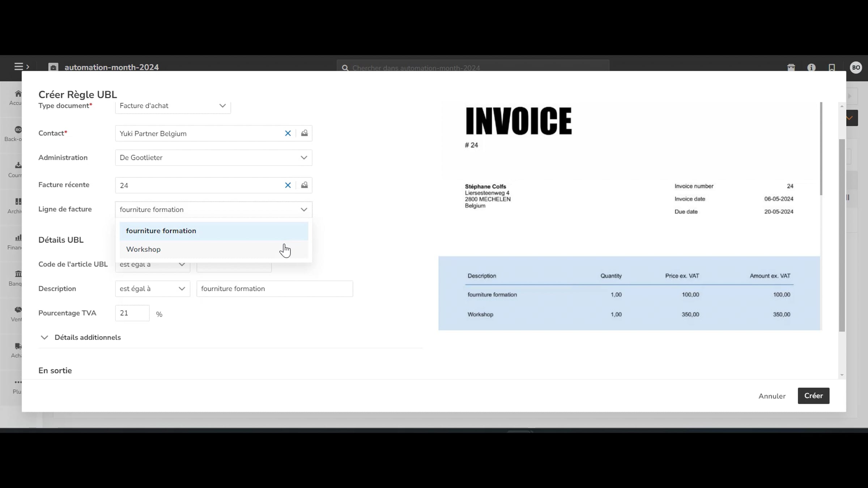Click Description value field fourniture formation
Image resolution: width=868 pixels, height=488 pixels.
click(x=274, y=289)
